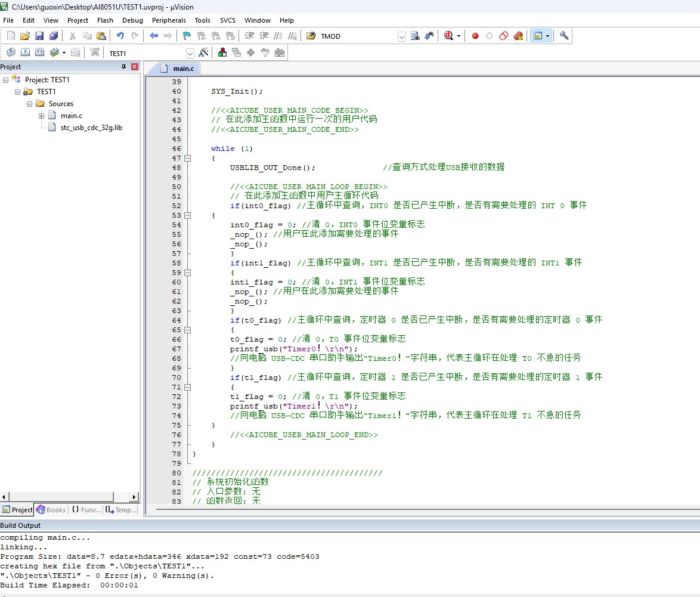The width and height of the screenshot is (700, 597).
Task: Unindent the selected text lines
Action: click(x=264, y=36)
